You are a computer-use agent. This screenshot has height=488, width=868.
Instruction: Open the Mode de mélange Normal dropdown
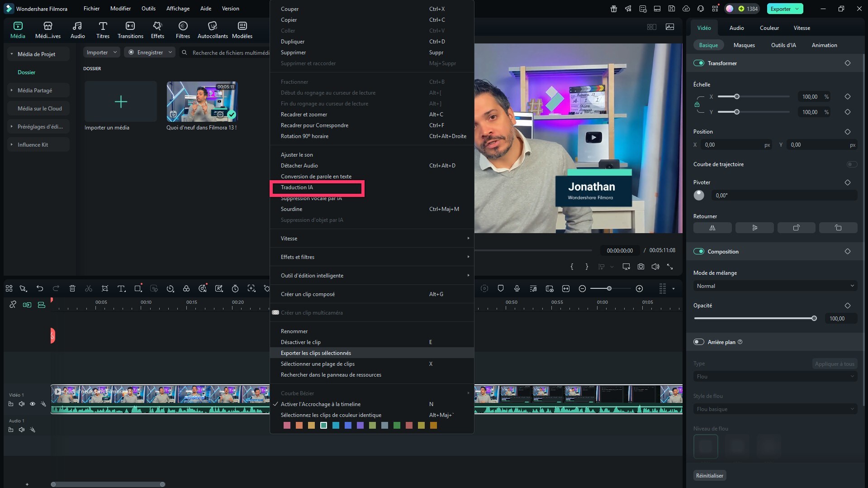pos(775,286)
